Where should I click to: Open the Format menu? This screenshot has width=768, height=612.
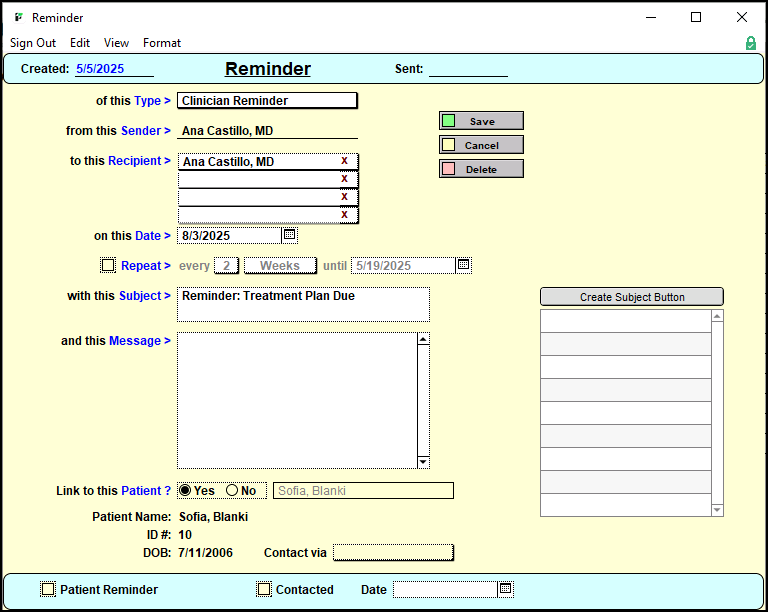pos(162,43)
